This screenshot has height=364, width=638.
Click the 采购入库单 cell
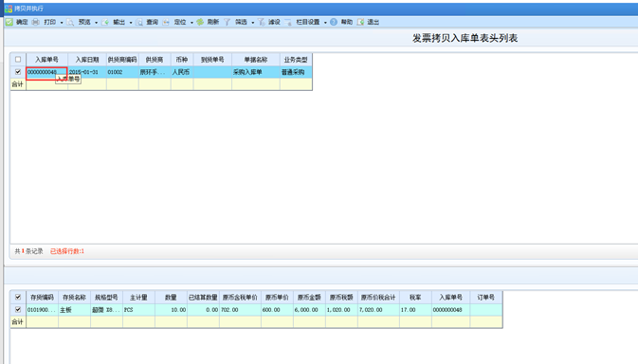(256, 72)
